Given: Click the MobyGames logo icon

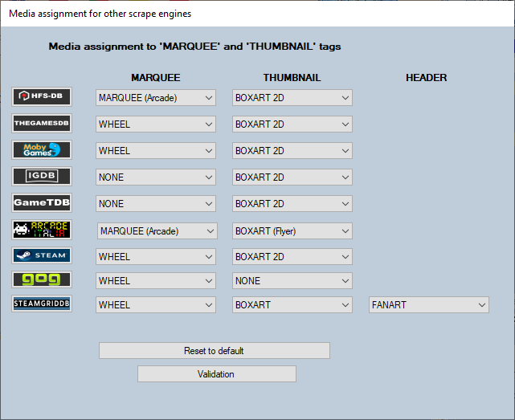Looking at the screenshot, I should coord(42,150).
